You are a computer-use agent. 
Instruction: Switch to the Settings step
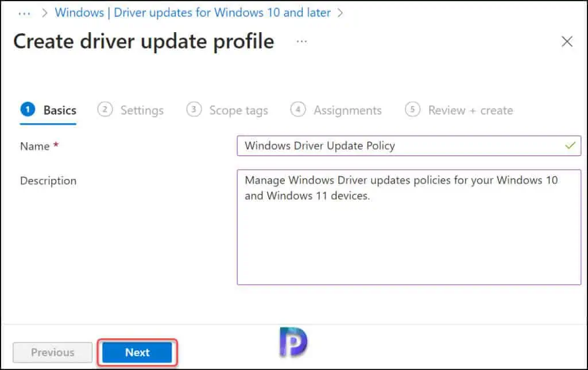click(x=130, y=110)
